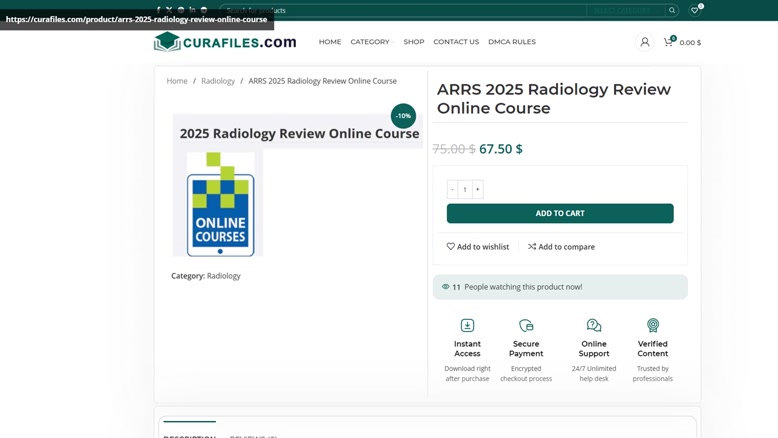
Task: Open the shopping cart icon
Action: tap(668, 42)
